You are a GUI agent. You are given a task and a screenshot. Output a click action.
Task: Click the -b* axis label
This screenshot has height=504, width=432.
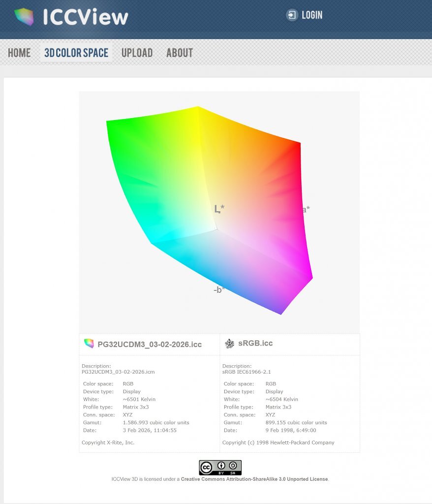(219, 289)
